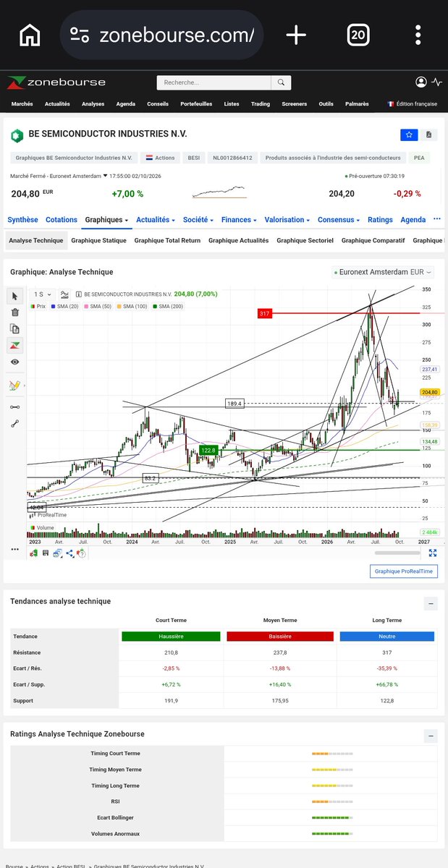Toggle the eye visibility icon in chart toolbar
The height and width of the screenshot is (868, 448).
(x=15, y=362)
